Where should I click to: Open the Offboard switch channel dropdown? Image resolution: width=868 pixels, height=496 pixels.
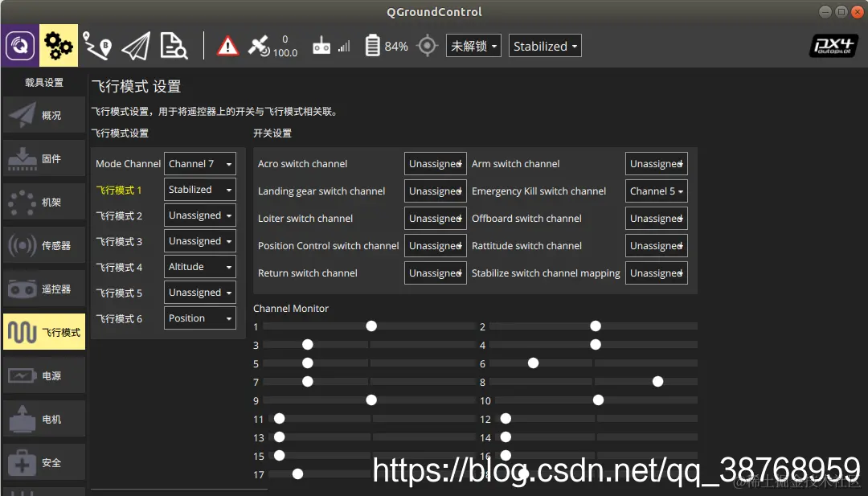pyautogui.click(x=657, y=219)
